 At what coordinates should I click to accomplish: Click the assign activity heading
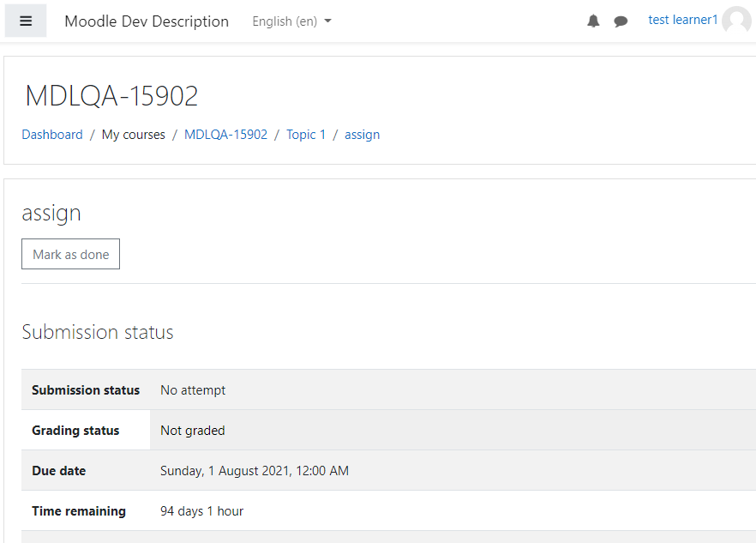pyautogui.click(x=51, y=213)
